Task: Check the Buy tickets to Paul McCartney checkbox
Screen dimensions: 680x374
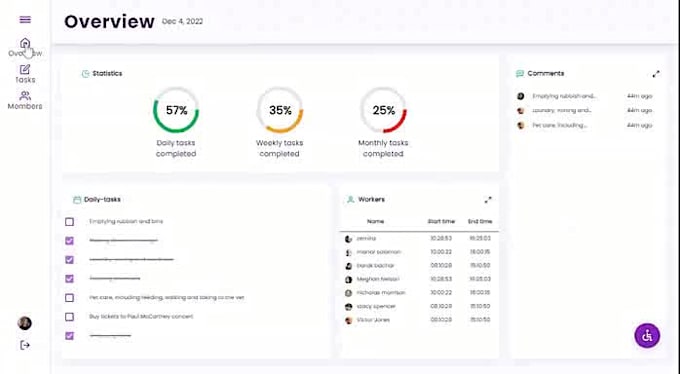Action: click(69, 317)
